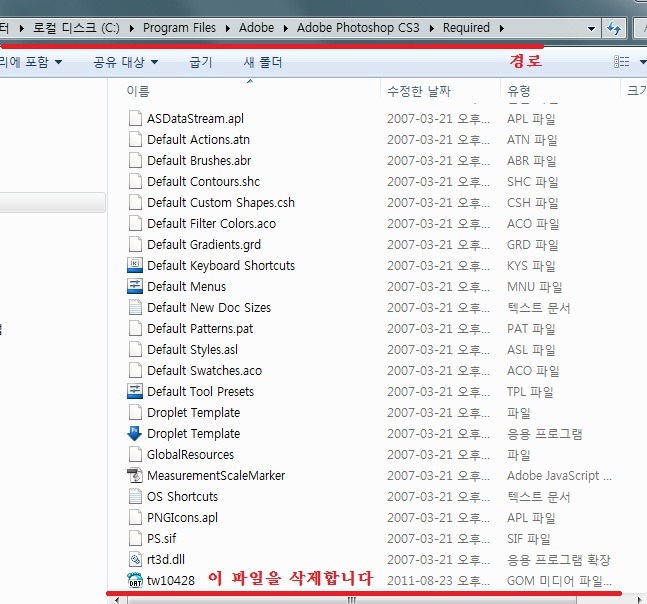Screen dimensions: 647x604
Task: Click the Default Custom Shapes.csh file icon
Action: click(x=135, y=203)
